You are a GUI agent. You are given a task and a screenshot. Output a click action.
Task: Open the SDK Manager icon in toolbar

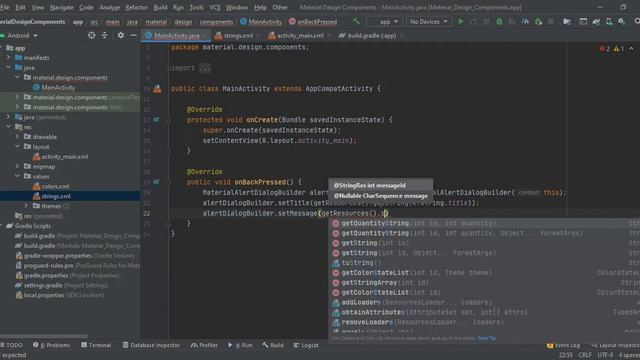pos(622,21)
